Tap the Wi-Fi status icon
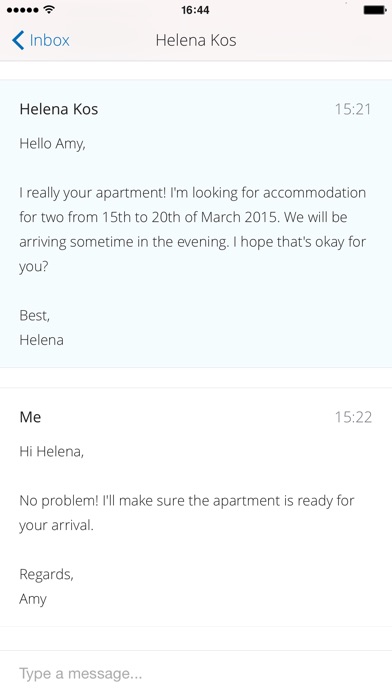Screen dimensions: 392x696 tap(49, 9)
